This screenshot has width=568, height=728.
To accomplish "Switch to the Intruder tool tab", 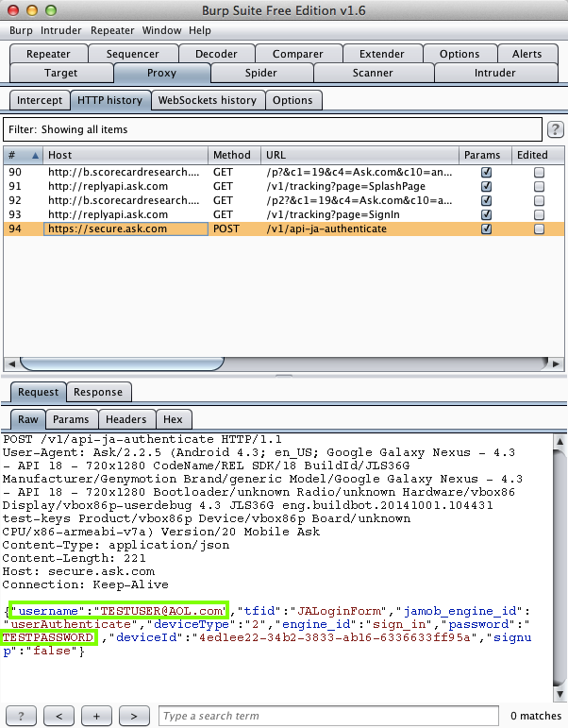I will [495, 73].
